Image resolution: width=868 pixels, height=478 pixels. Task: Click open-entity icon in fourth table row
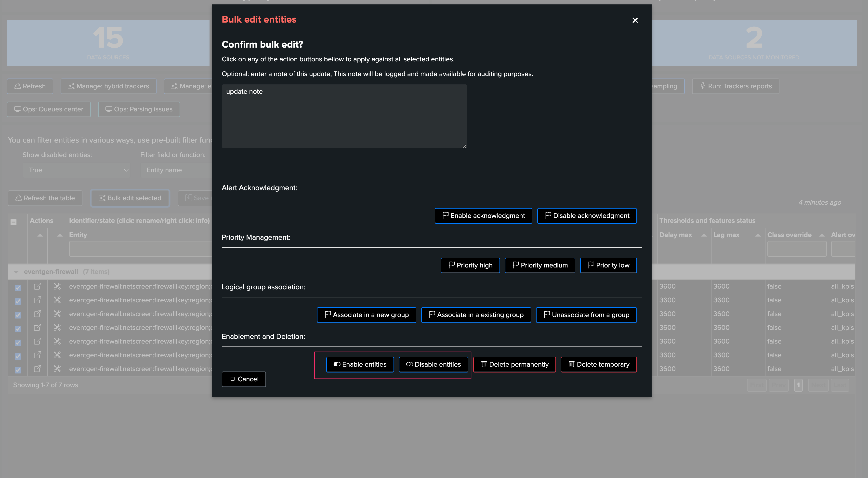(37, 327)
